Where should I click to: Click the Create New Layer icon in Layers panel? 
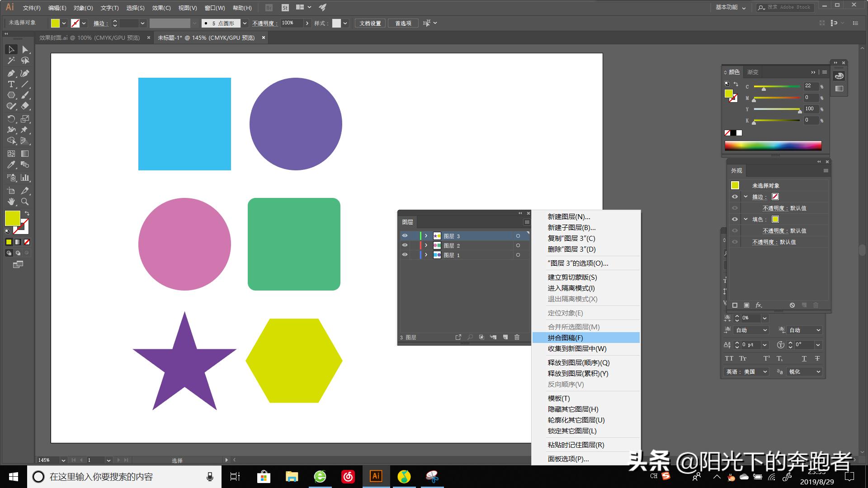tap(505, 337)
